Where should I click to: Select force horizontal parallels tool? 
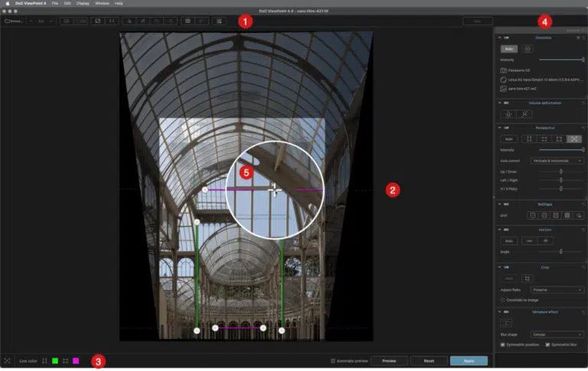[x=544, y=139]
